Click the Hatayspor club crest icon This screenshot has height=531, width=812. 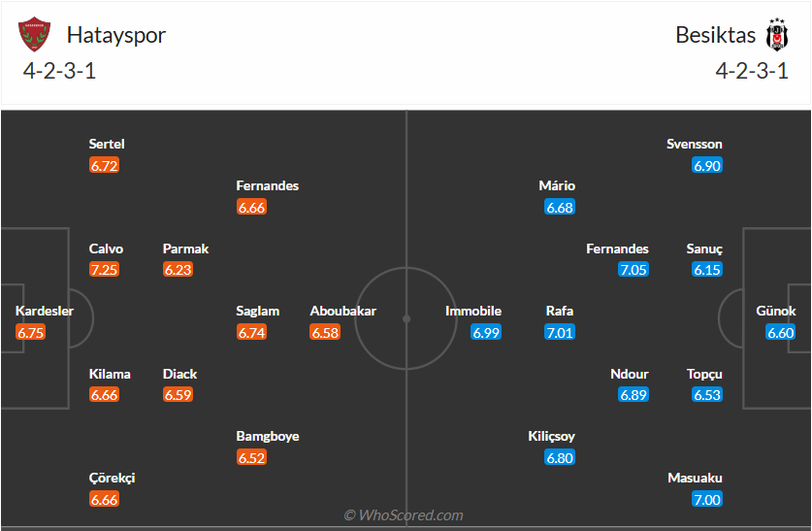click(x=33, y=35)
